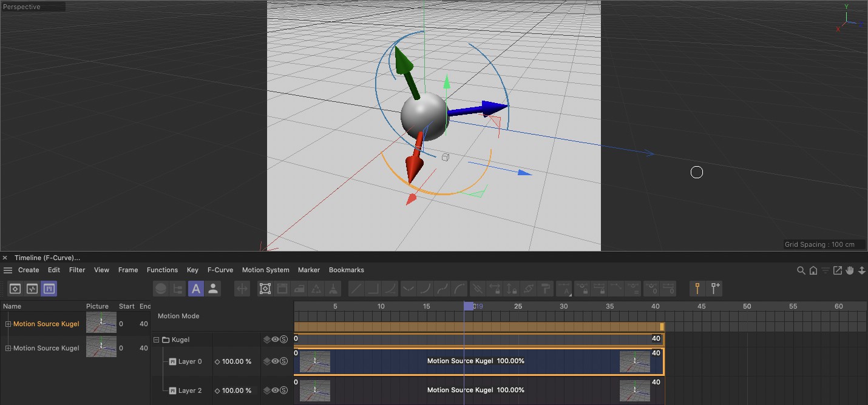Click the Add Marker plus icon

tap(716, 289)
